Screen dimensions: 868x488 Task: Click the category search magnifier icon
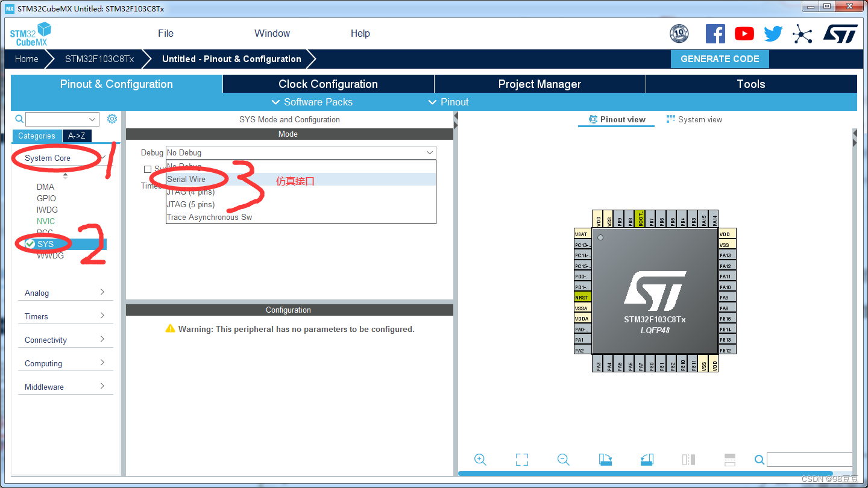click(x=19, y=119)
